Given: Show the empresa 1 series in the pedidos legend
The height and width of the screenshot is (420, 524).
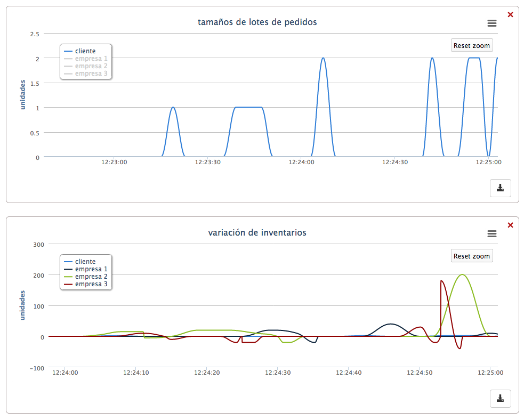Looking at the screenshot, I should click(x=91, y=59).
